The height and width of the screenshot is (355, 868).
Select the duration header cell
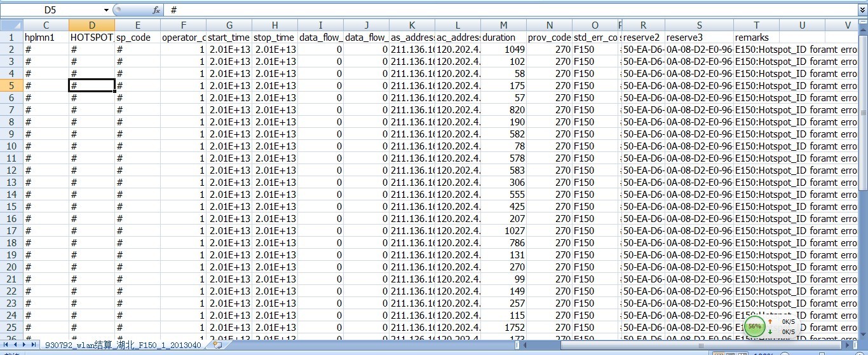coord(503,38)
